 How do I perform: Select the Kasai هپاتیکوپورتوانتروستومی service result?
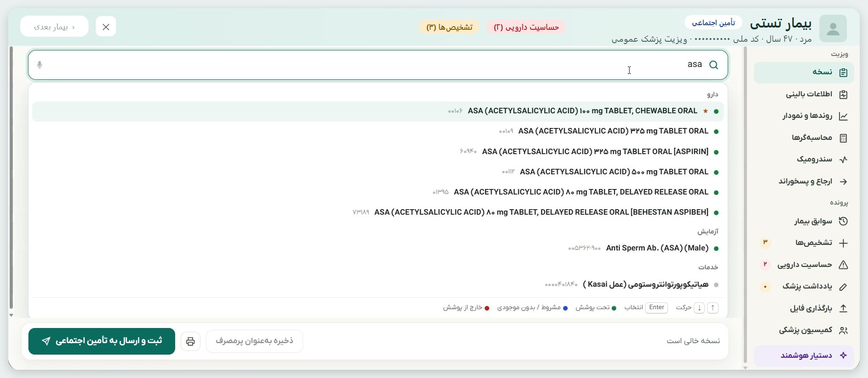click(x=378, y=285)
